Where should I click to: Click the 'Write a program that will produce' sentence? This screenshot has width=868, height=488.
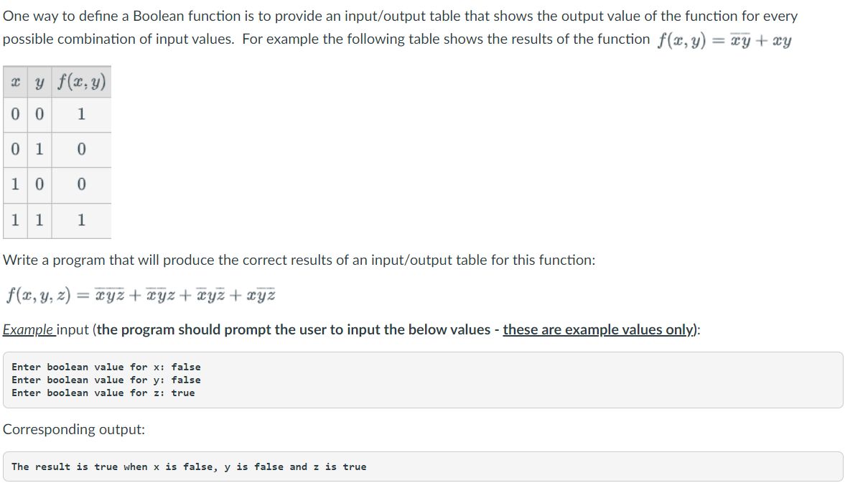tap(299, 260)
